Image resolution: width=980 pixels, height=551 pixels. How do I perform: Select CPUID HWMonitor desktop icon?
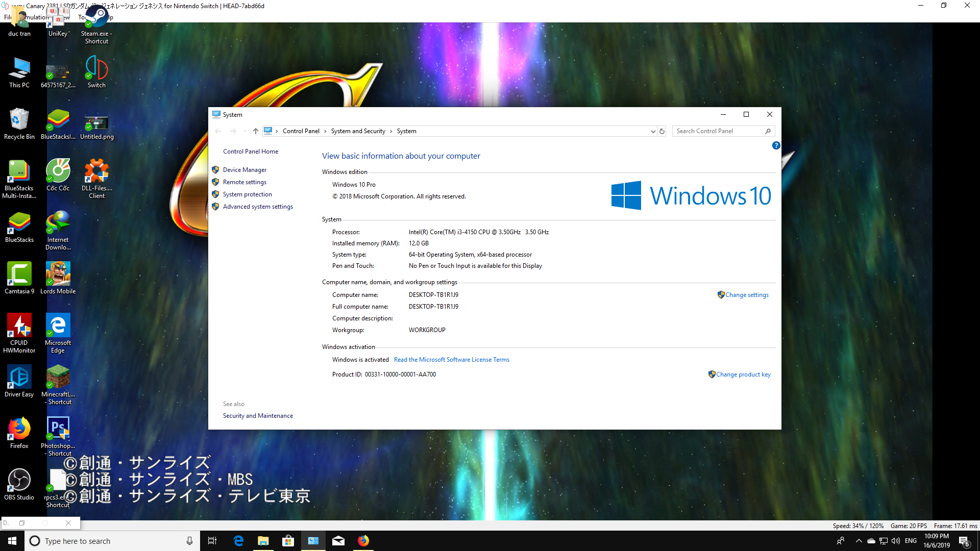coord(19,334)
